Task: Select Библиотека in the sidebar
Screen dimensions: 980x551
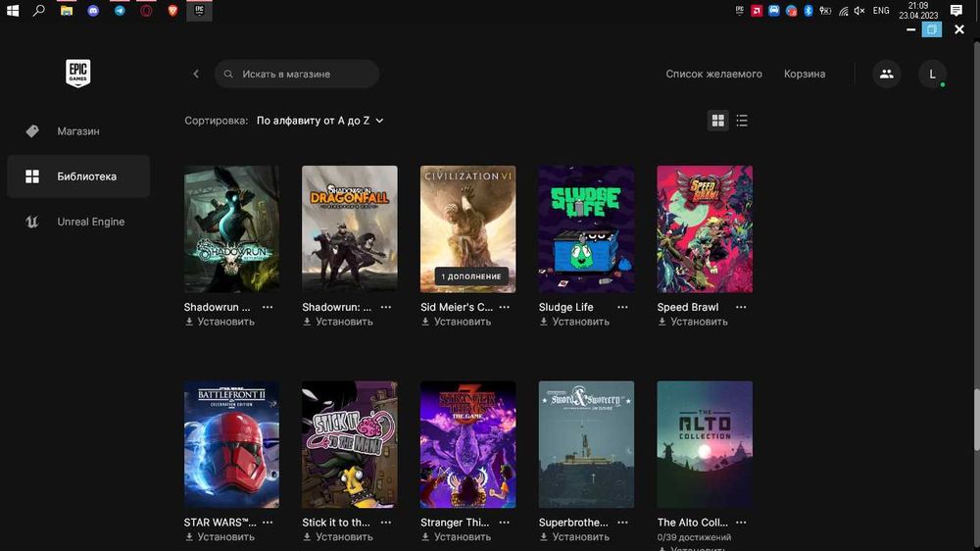Action: 78,176
